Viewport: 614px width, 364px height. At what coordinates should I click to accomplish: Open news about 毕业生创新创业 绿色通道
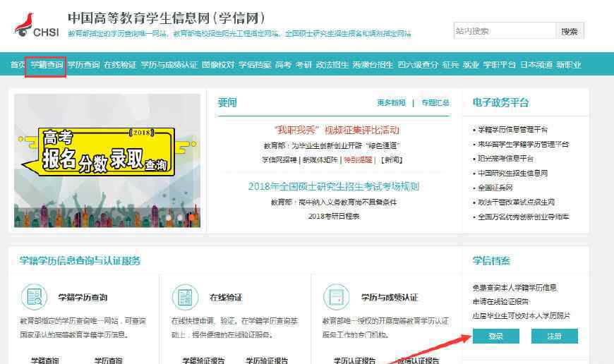coord(332,145)
